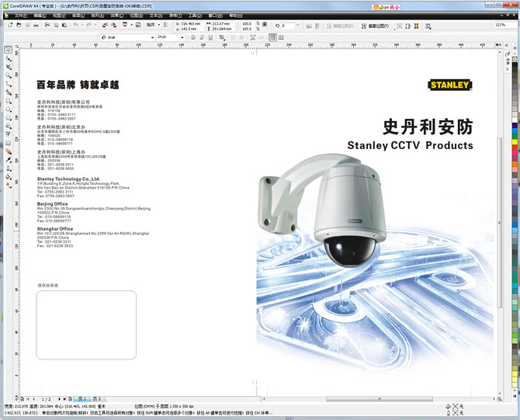Viewport: 520px width, 420px height.
Task: Select the Eyedropper tool
Action: pyautogui.click(x=9, y=160)
